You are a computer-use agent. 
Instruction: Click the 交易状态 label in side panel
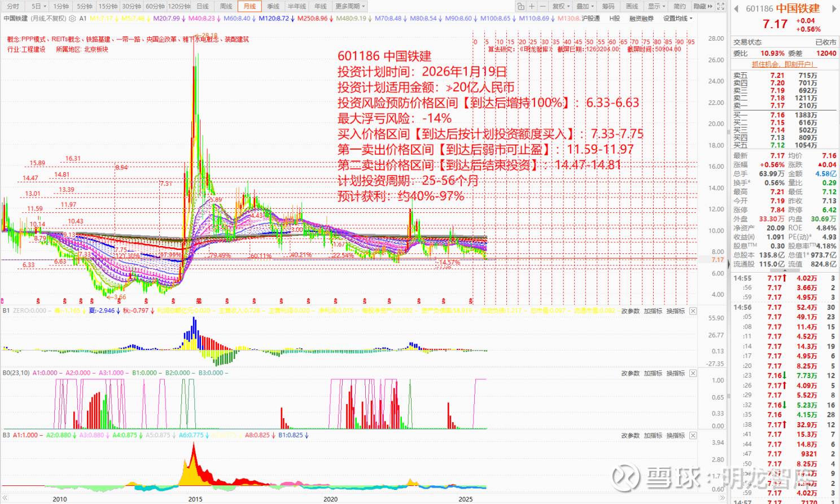click(747, 42)
